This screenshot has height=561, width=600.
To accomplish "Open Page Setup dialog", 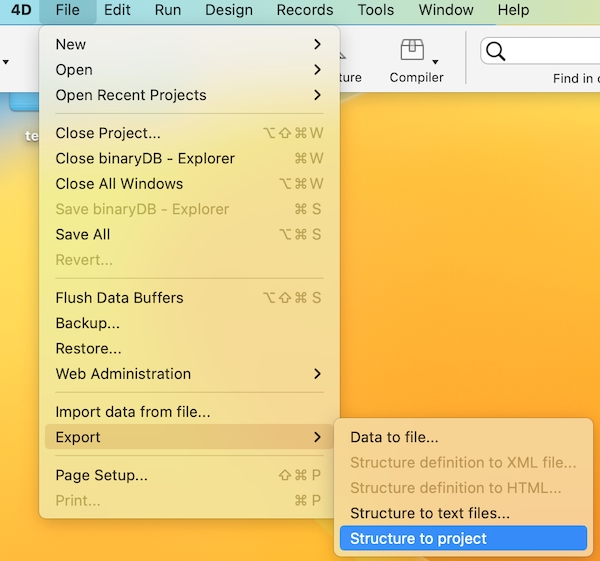I will tap(101, 475).
